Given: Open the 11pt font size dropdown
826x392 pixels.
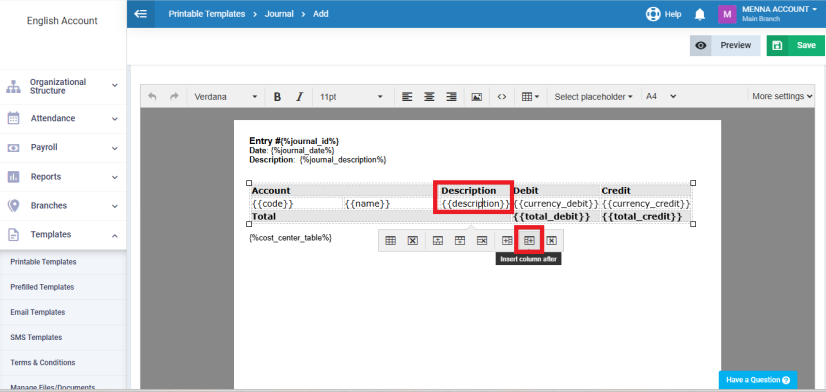Looking at the screenshot, I should (x=351, y=97).
